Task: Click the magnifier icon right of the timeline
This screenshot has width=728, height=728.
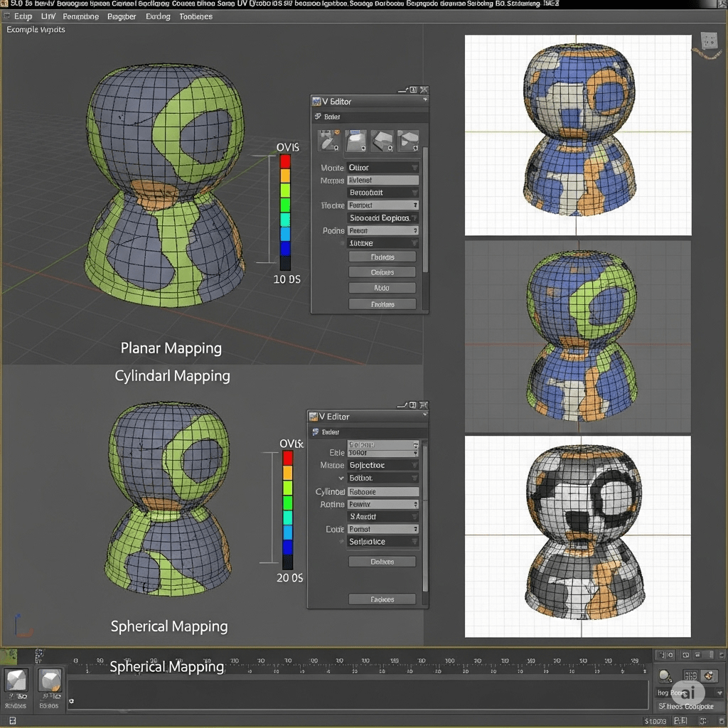Action: click(x=665, y=676)
